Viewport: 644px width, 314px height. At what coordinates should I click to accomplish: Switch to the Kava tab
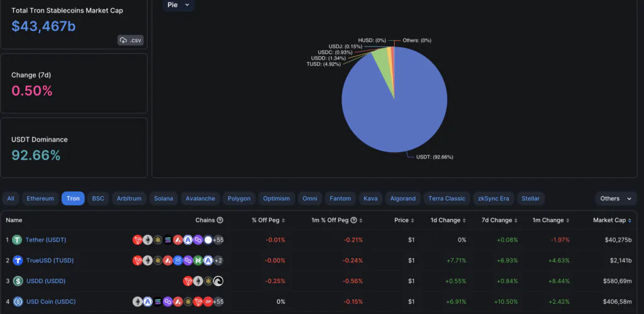pos(370,198)
